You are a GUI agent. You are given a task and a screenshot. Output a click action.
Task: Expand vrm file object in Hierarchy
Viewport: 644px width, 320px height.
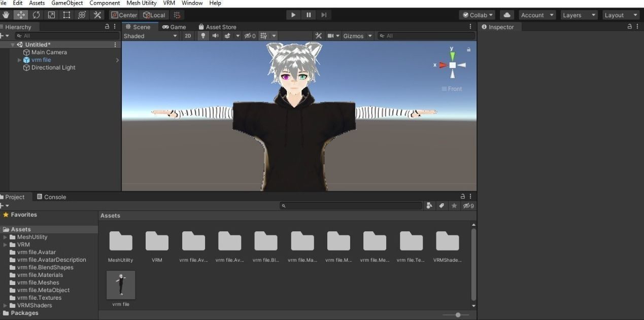coord(20,60)
